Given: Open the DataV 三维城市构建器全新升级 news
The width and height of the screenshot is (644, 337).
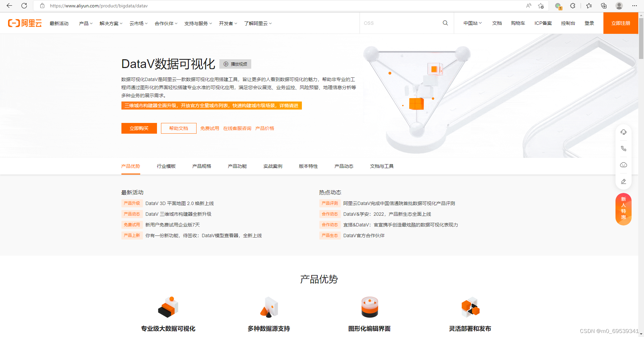Looking at the screenshot, I should click(x=178, y=214).
